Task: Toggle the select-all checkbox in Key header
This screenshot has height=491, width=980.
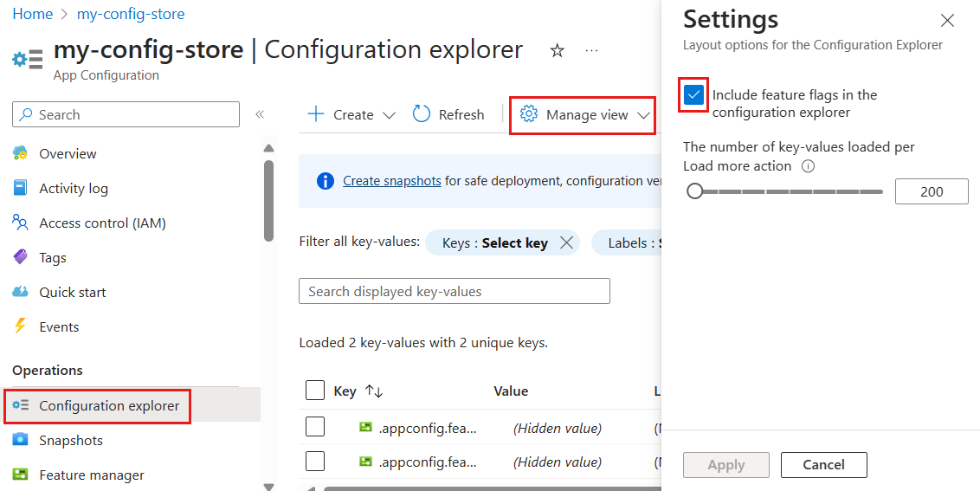Action: pos(315,391)
